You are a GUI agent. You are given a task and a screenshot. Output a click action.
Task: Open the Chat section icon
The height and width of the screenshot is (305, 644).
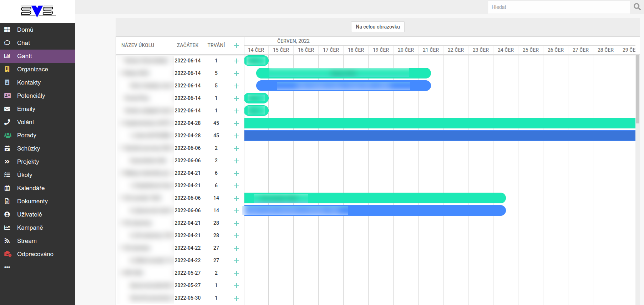tap(7, 43)
